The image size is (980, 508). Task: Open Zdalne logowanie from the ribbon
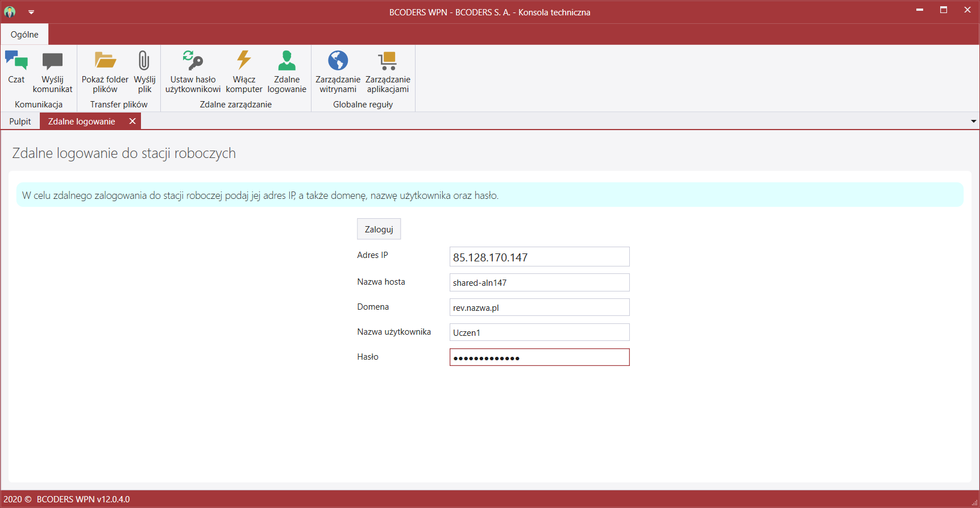point(286,71)
